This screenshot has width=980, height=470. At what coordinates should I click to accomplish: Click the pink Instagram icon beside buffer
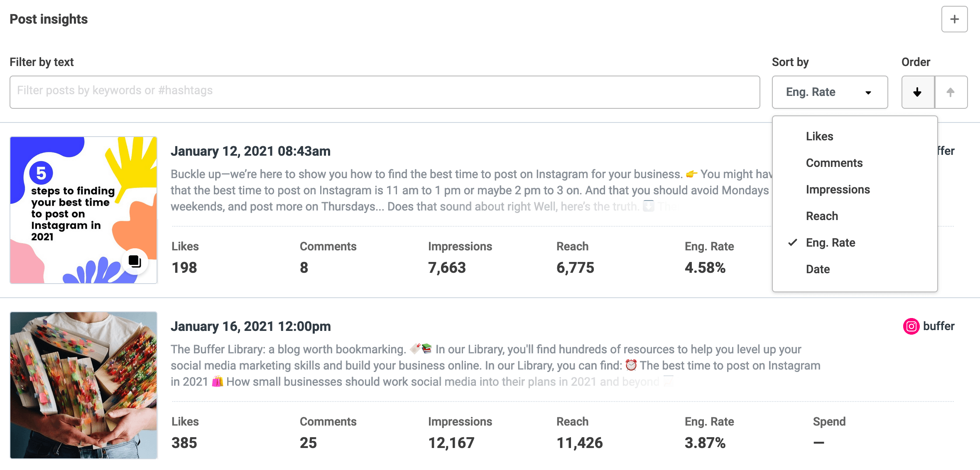click(911, 326)
